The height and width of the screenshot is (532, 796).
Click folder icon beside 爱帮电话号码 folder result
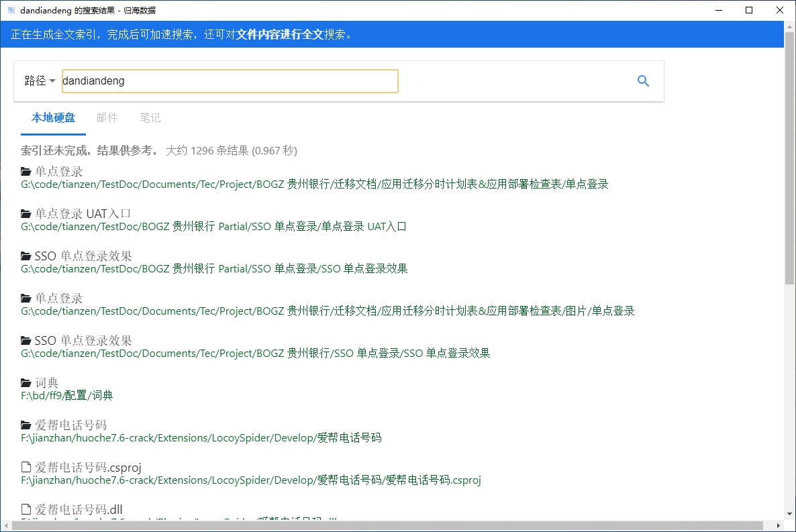pyautogui.click(x=26, y=425)
